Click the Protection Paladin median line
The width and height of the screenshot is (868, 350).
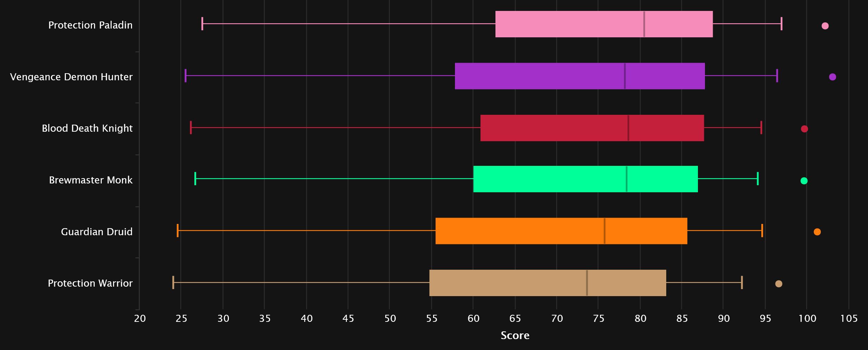point(644,25)
